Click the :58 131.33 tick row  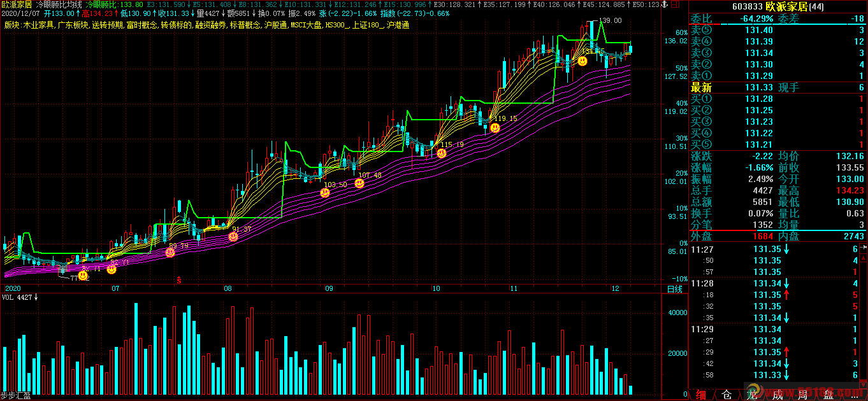pos(775,375)
